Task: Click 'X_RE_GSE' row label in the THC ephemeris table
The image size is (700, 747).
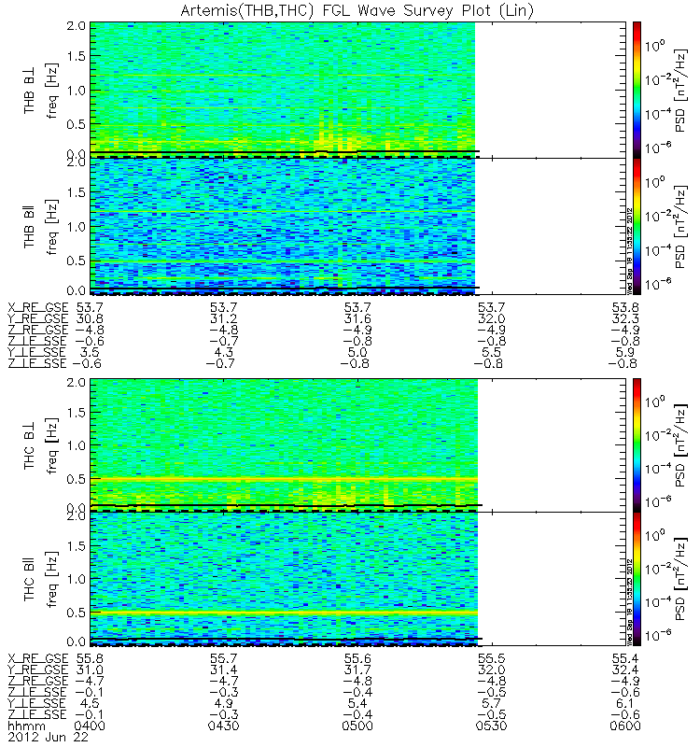Action: tap(37, 659)
